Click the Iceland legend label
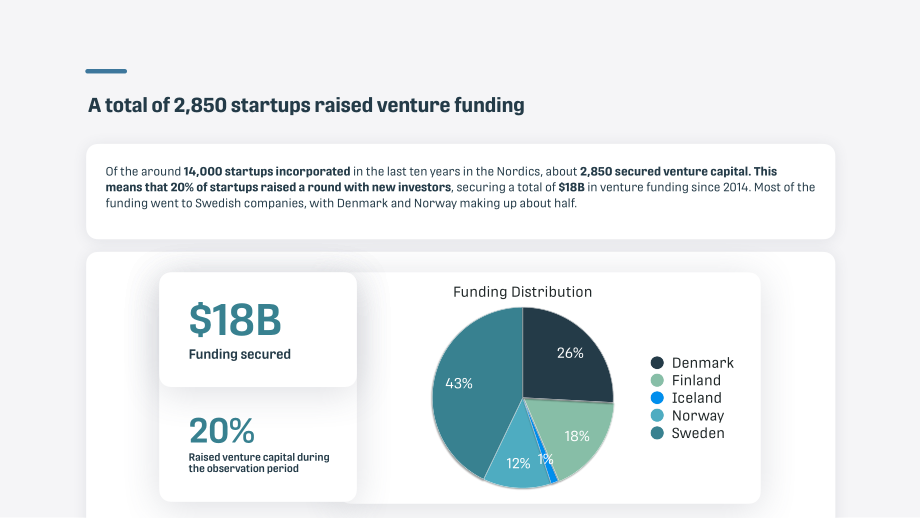Viewport: 920px width, 518px height. coord(696,398)
